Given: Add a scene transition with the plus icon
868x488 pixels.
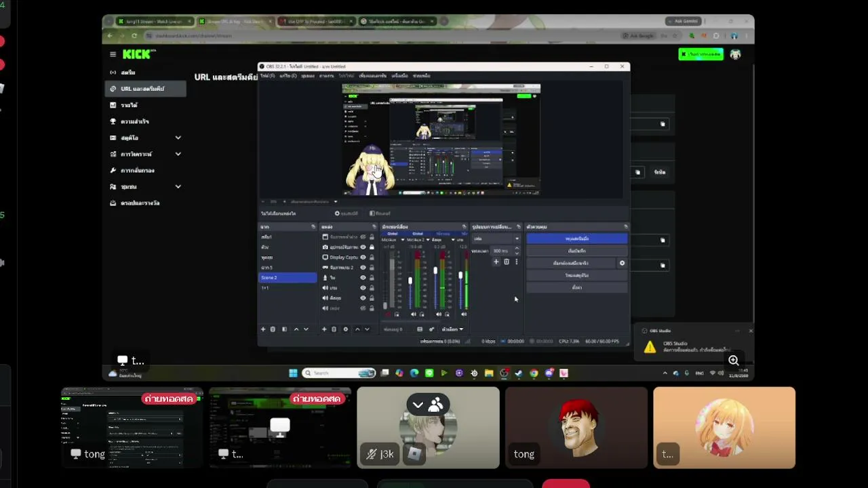Looking at the screenshot, I should pyautogui.click(x=496, y=262).
